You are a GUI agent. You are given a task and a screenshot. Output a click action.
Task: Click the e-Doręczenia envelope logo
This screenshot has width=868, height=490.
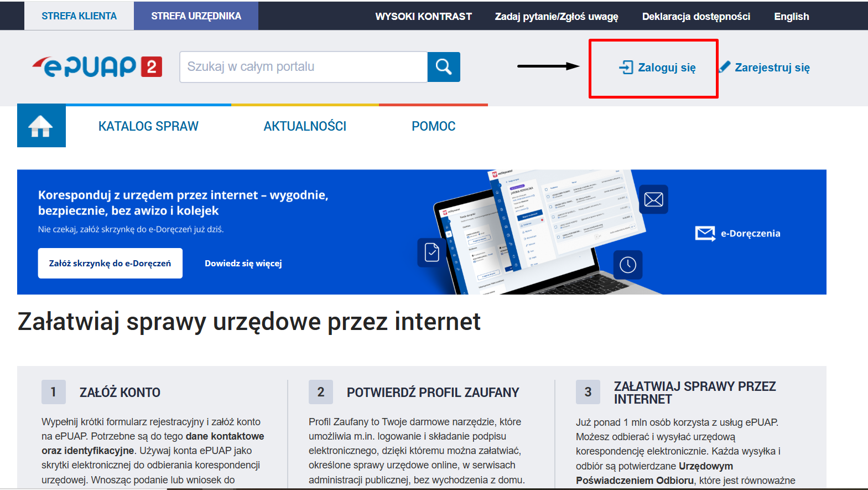point(705,234)
